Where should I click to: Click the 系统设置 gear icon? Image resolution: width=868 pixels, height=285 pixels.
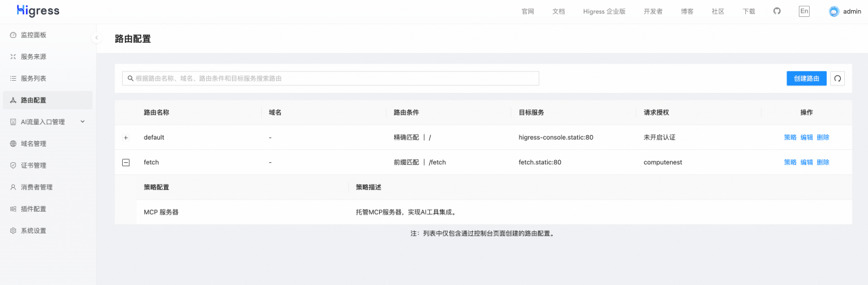13,231
